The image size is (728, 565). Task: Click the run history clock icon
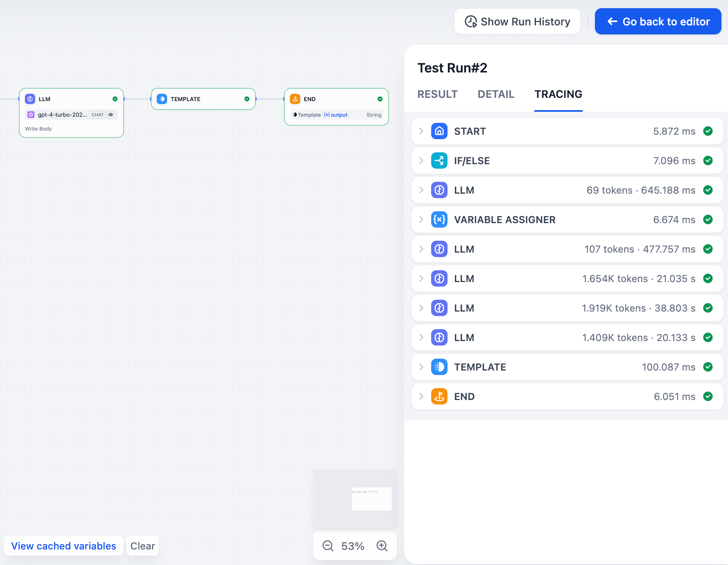[x=471, y=21]
